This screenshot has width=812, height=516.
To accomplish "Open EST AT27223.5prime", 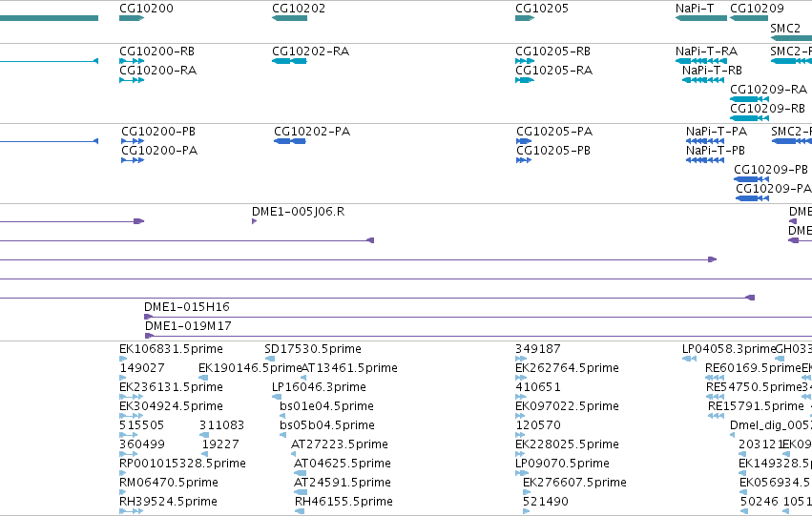I will click(340, 444).
